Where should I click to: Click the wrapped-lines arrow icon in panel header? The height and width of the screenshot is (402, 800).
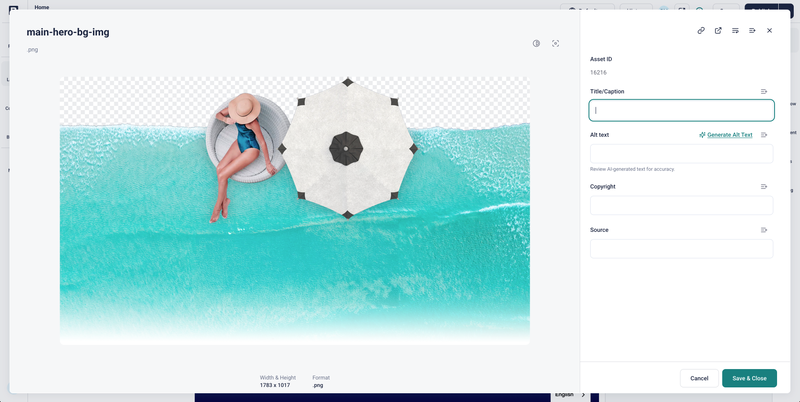pyautogui.click(x=735, y=31)
